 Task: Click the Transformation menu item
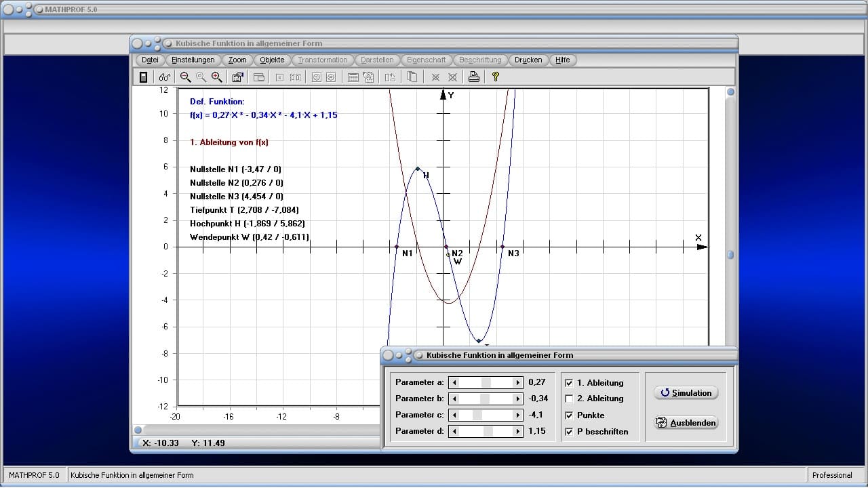pos(323,60)
